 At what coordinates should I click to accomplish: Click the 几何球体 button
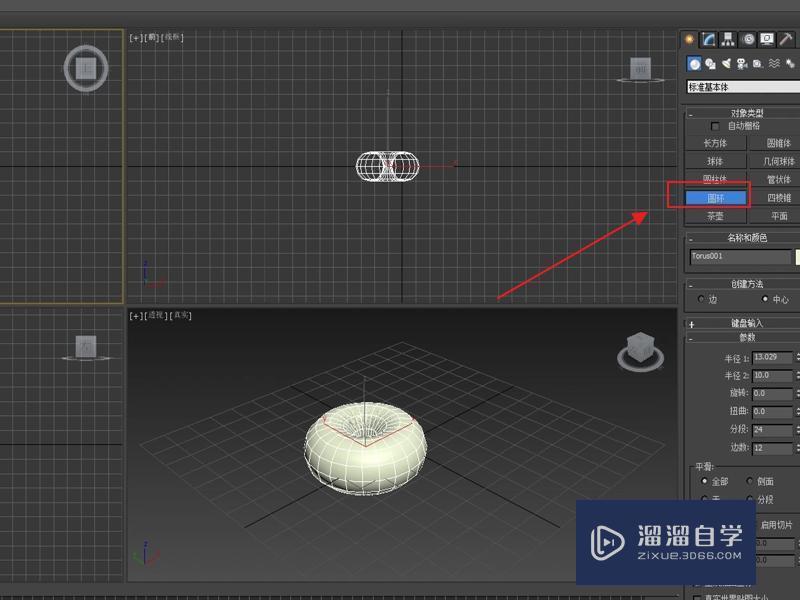point(774,161)
